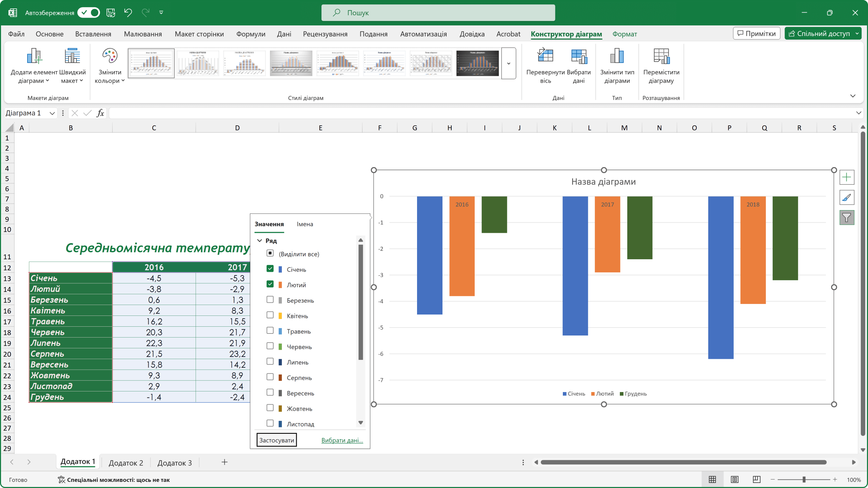Click the Chart Filters funnel icon
This screenshot has width=868, height=488.
[x=847, y=218]
